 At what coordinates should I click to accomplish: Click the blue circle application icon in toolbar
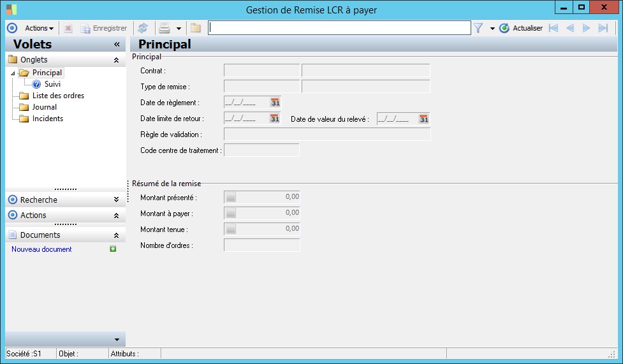point(12,28)
